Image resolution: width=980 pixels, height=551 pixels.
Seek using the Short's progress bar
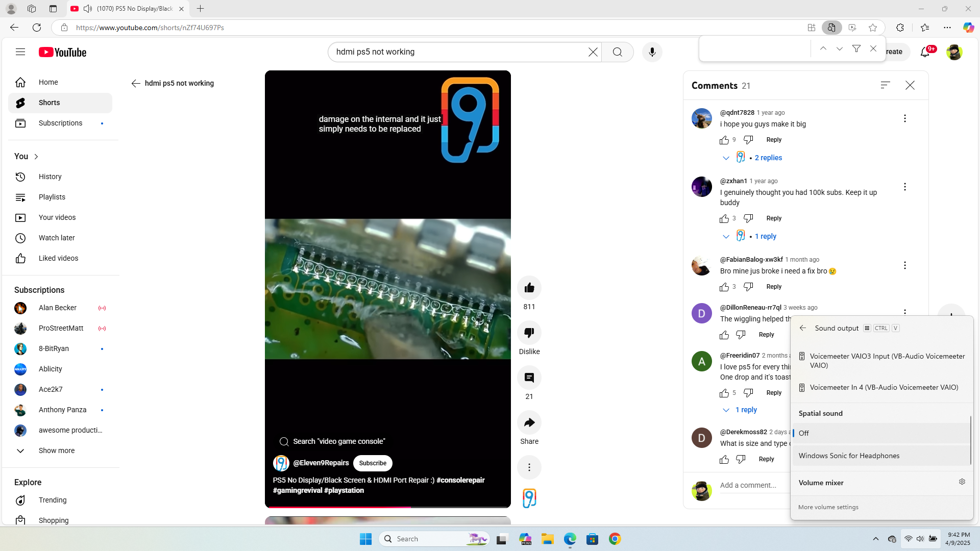(x=388, y=507)
